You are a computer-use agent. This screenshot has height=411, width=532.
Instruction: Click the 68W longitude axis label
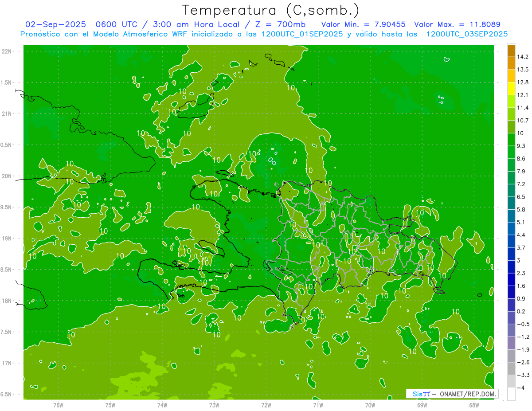pos(474,405)
